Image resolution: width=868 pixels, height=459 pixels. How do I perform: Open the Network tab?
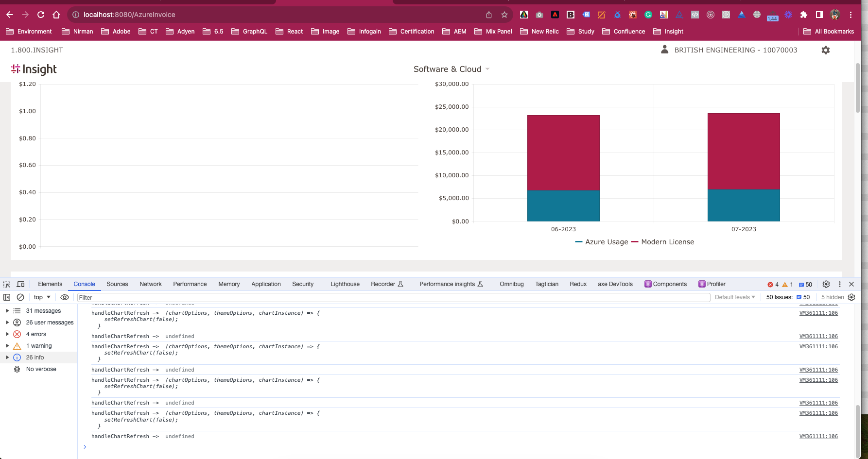point(151,284)
